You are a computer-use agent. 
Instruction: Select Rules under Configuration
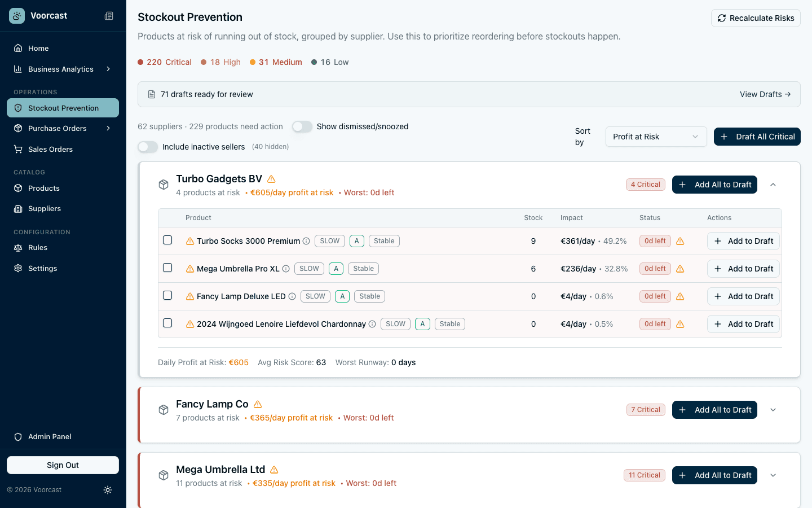pyautogui.click(x=36, y=247)
